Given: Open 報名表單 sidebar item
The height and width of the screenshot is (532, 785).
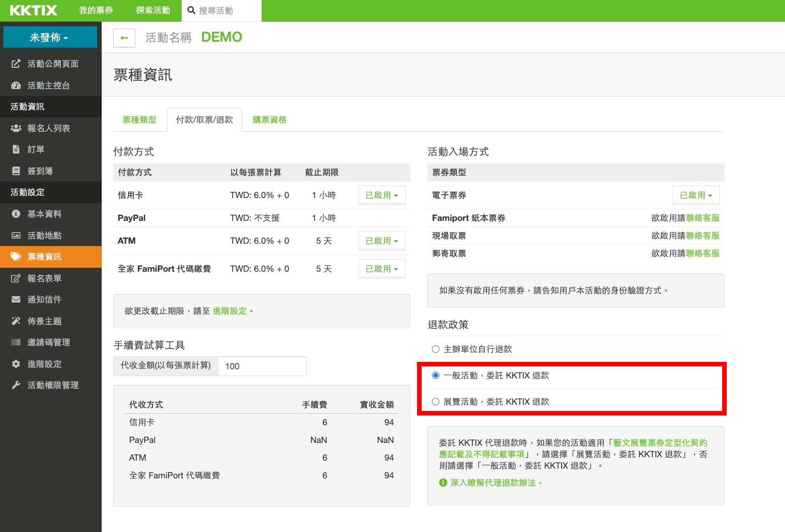Looking at the screenshot, I should click(x=51, y=279).
